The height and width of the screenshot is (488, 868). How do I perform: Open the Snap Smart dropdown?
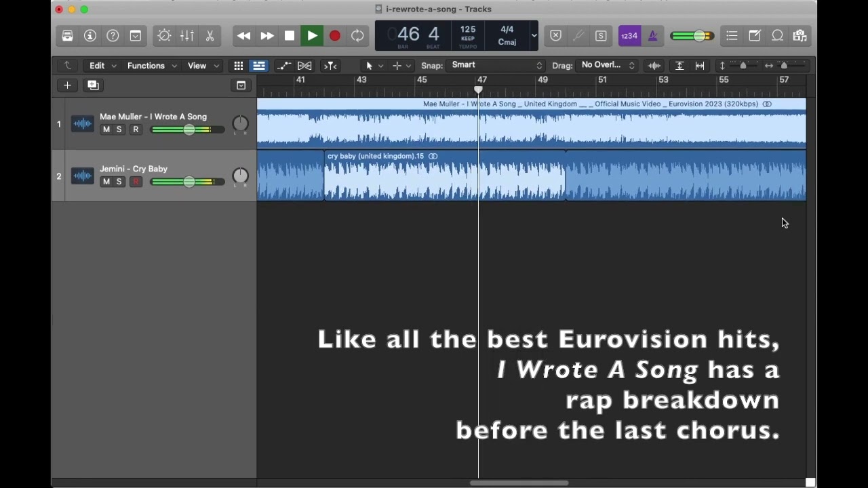pos(497,65)
